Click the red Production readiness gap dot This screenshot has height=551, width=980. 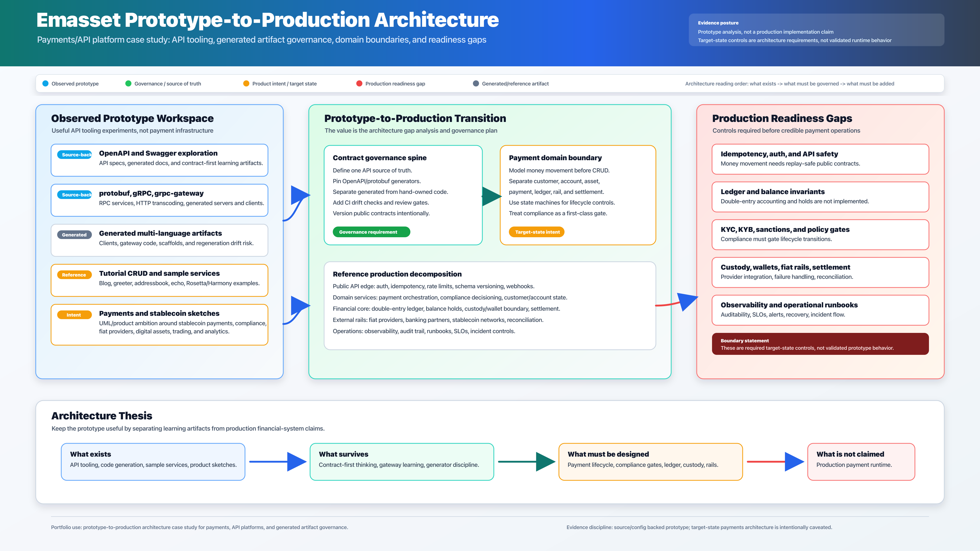[359, 84]
